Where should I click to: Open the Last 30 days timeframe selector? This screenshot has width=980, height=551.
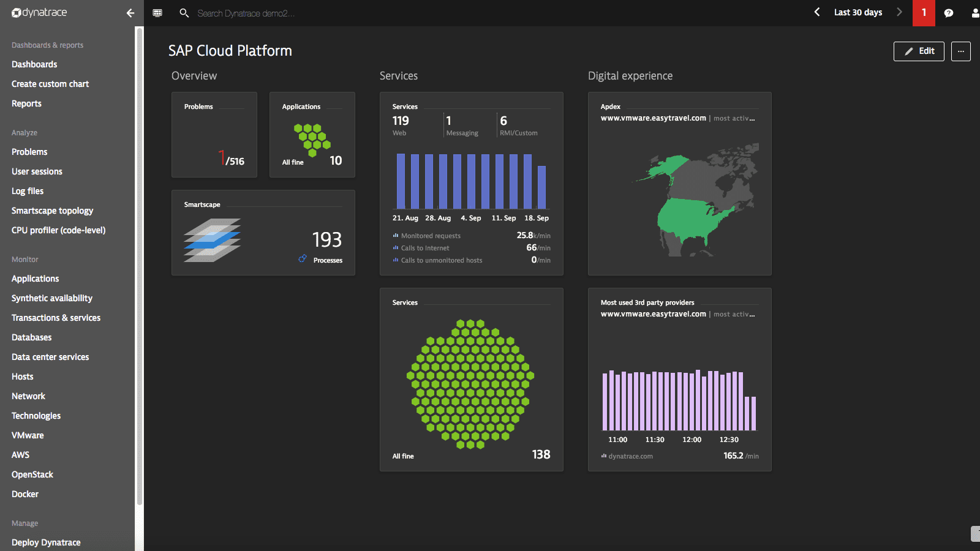858,12
